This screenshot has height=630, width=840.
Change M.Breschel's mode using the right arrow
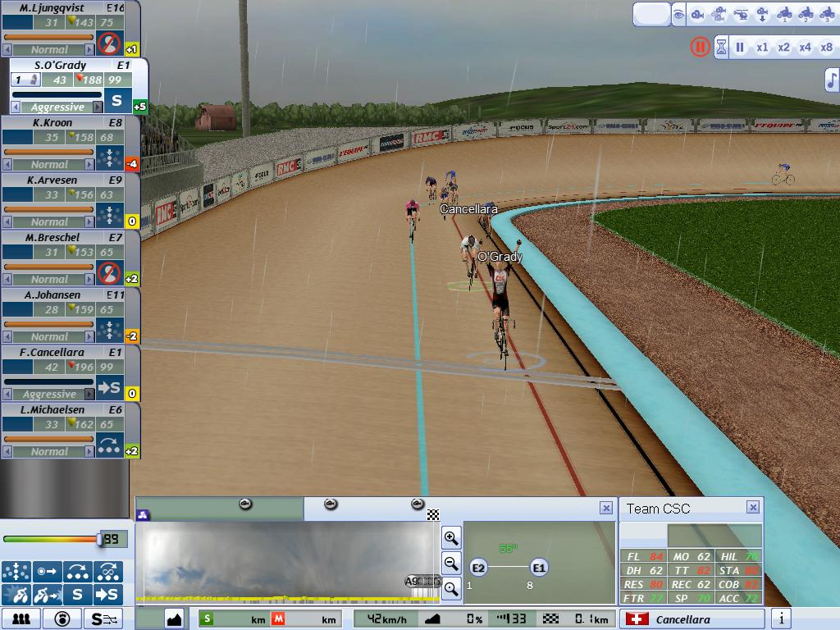point(98,280)
